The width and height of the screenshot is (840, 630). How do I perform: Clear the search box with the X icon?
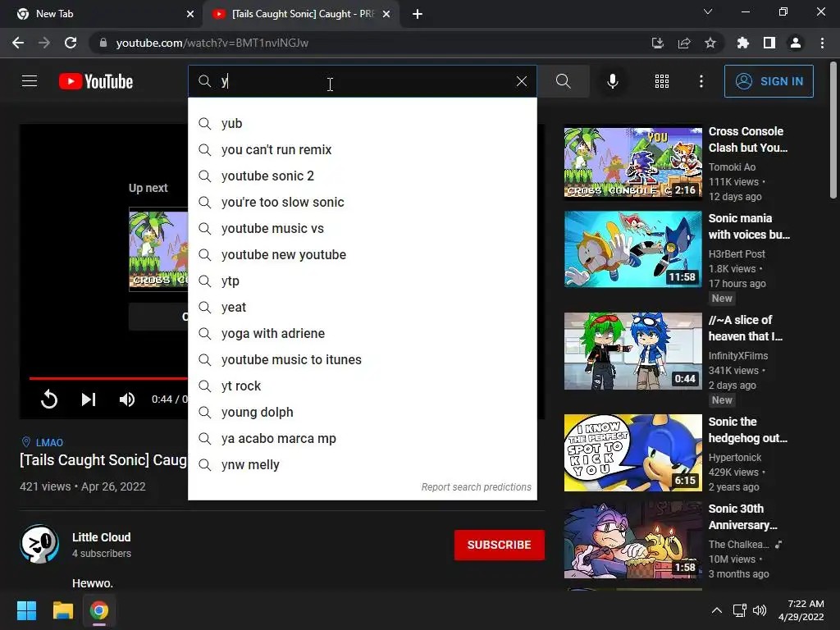[x=521, y=81]
